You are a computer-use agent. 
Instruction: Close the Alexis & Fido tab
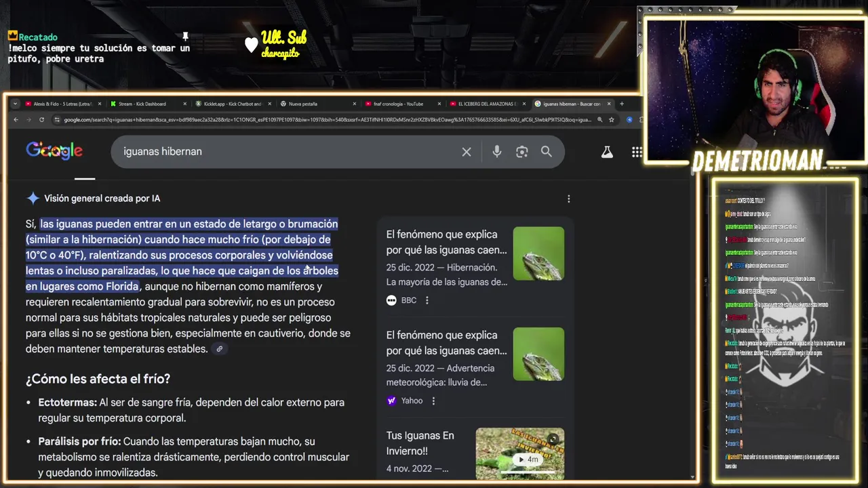tap(100, 104)
